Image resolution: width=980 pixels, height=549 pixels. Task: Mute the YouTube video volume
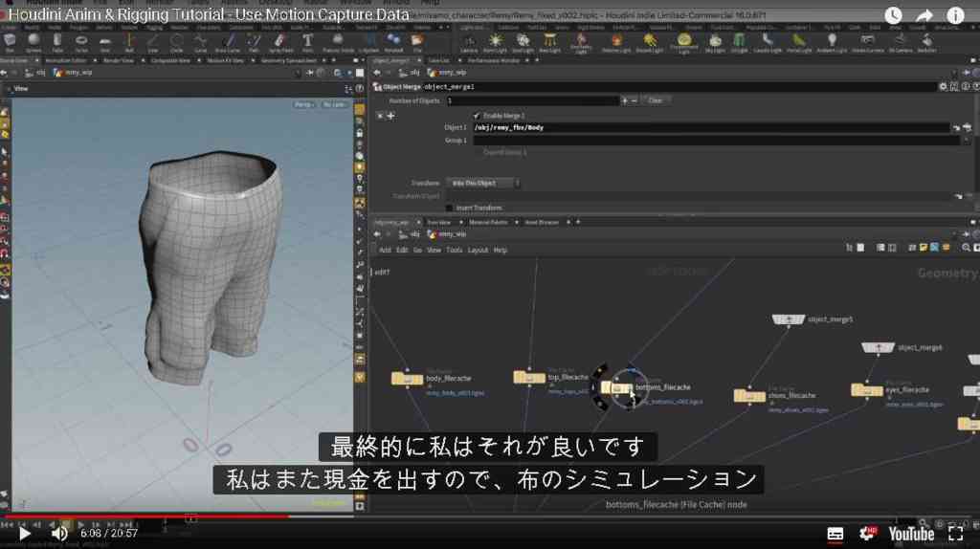59,534
